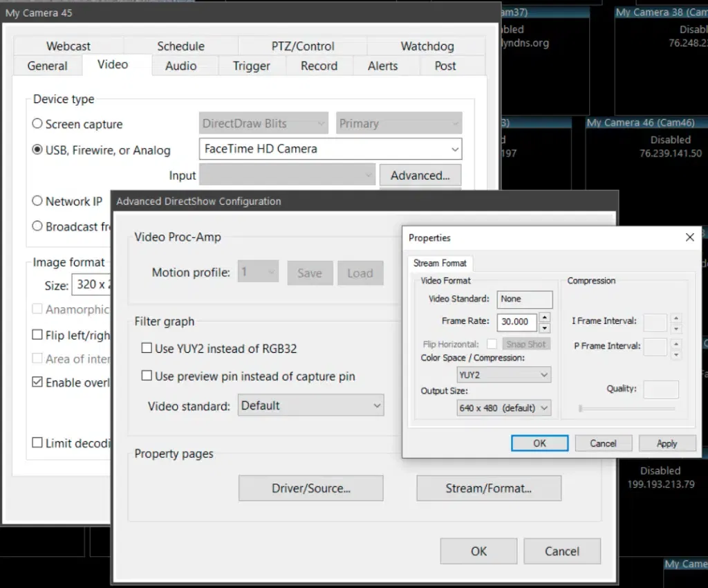Viewport: 708px width, 588px height.
Task: Close the Properties dialog with X
Action: tap(689, 237)
